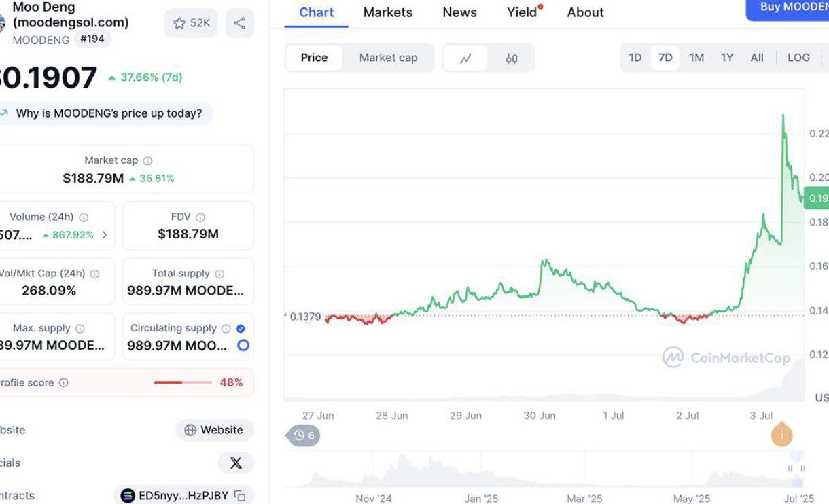Open the News tab
Screen dimensions: 829x504
point(460,12)
